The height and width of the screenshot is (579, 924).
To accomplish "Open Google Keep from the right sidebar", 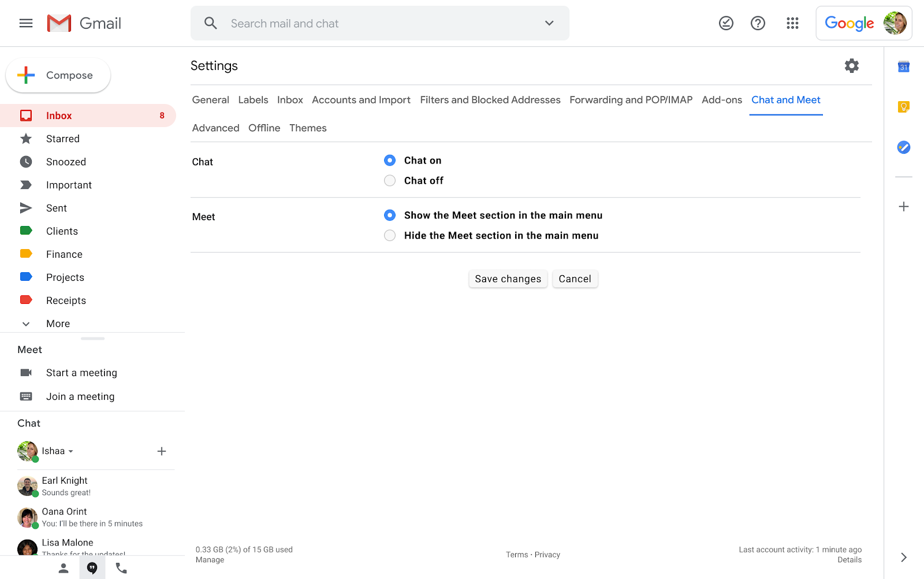I will pyautogui.click(x=903, y=106).
